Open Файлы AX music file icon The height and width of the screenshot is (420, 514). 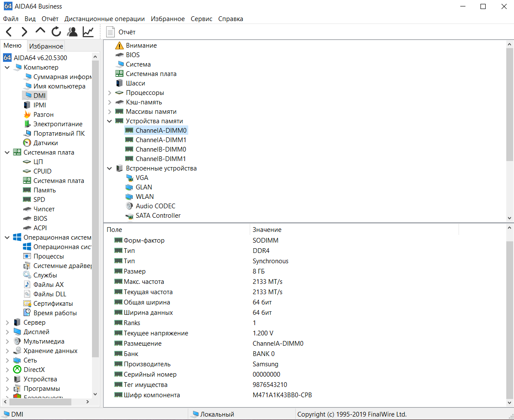click(x=27, y=285)
